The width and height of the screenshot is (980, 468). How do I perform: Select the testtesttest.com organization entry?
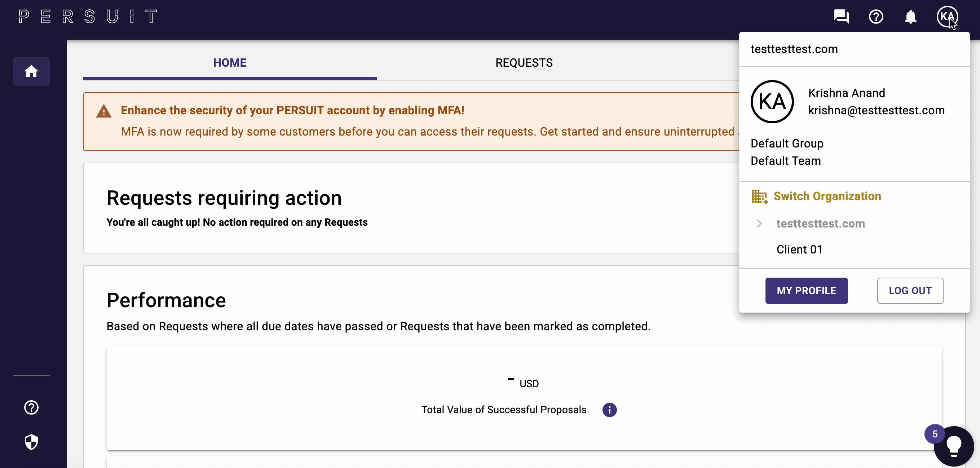pos(820,223)
